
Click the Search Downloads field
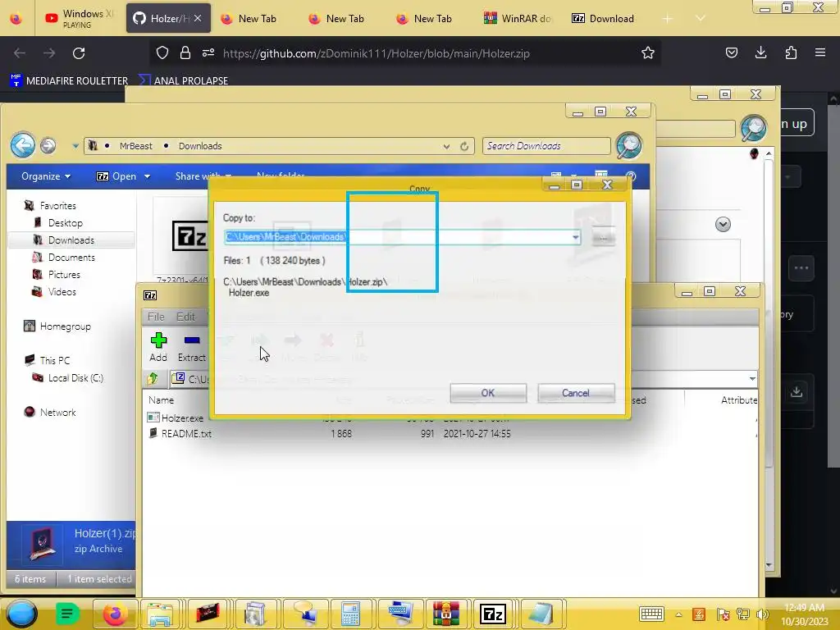tap(546, 146)
